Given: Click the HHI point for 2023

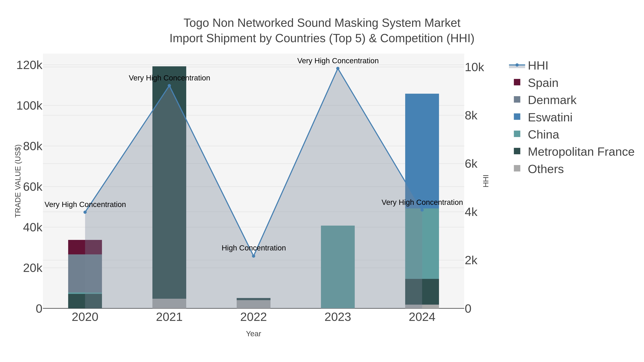Looking at the screenshot, I should pos(338,68).
